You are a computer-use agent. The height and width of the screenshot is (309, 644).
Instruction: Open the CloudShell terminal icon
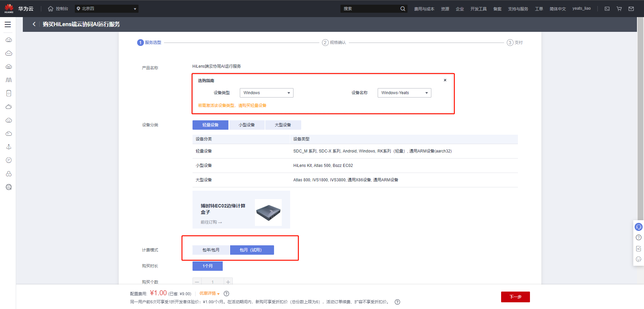pos(607,9)
